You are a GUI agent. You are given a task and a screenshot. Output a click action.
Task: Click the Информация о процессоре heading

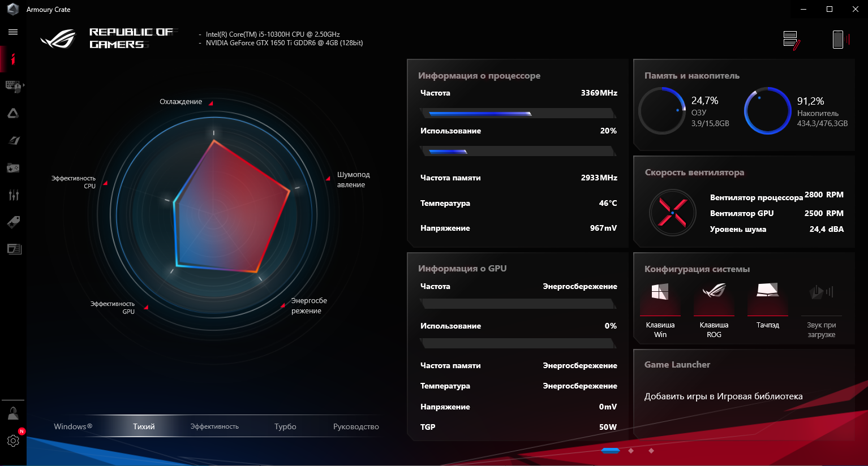(479, 76)
